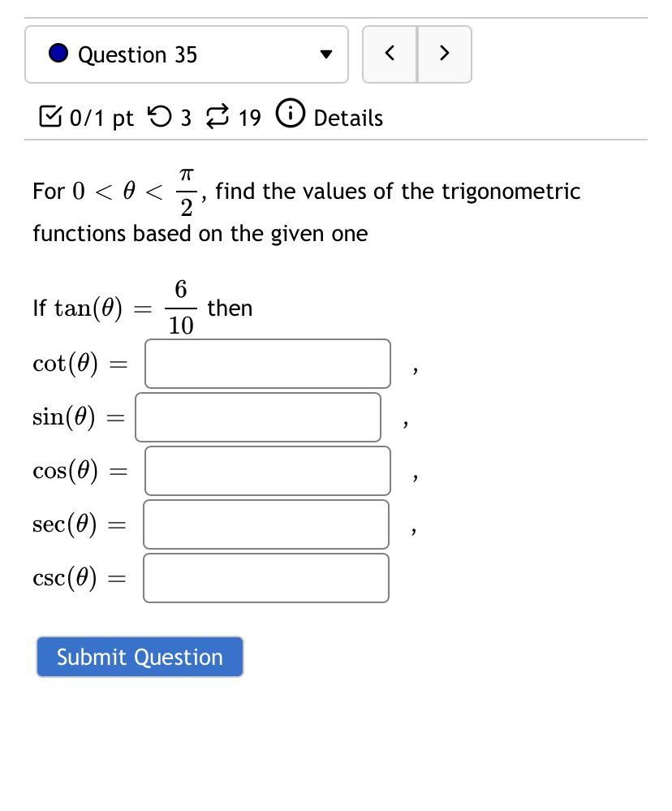Click the filled circle beside Question 35

coord(57,52)
